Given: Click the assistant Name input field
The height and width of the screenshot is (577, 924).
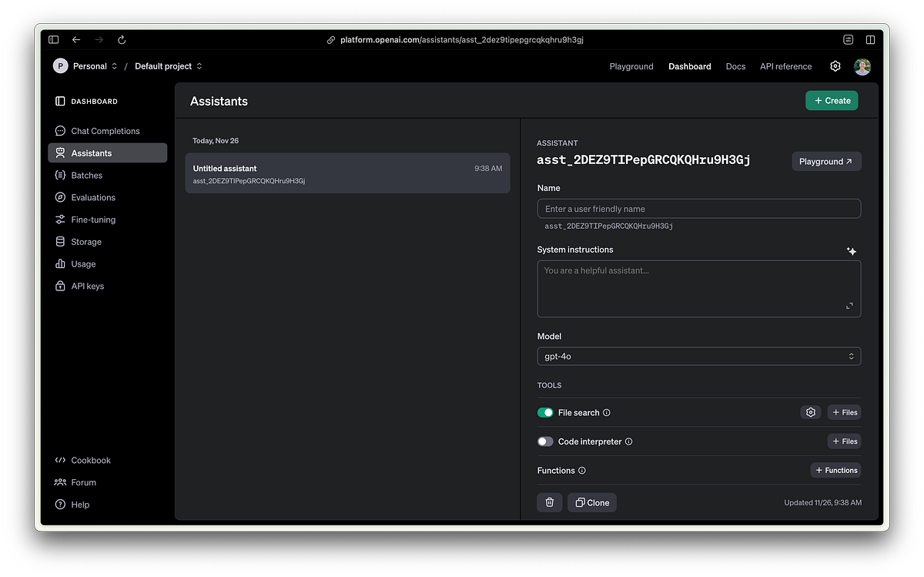Looking at the screenshot, I should [x=698, y=208].
